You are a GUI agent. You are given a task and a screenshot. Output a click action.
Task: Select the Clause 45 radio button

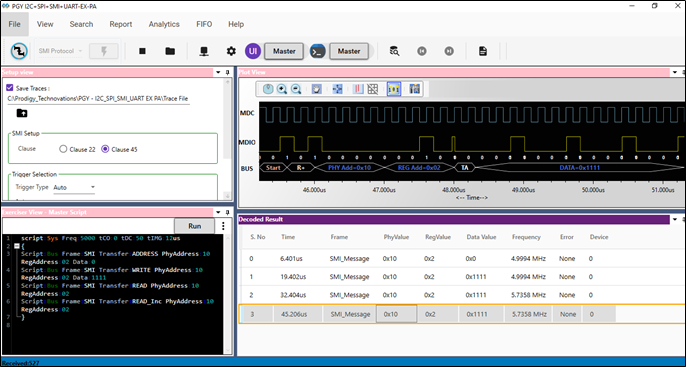pyautogui.click(x=105, y=149)
